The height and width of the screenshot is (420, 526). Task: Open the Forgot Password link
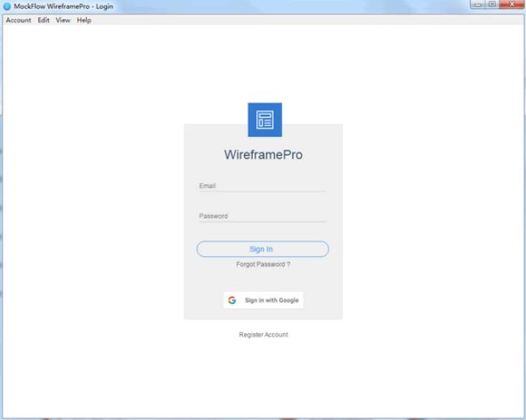pyautogui.click(x=263, y=264)
